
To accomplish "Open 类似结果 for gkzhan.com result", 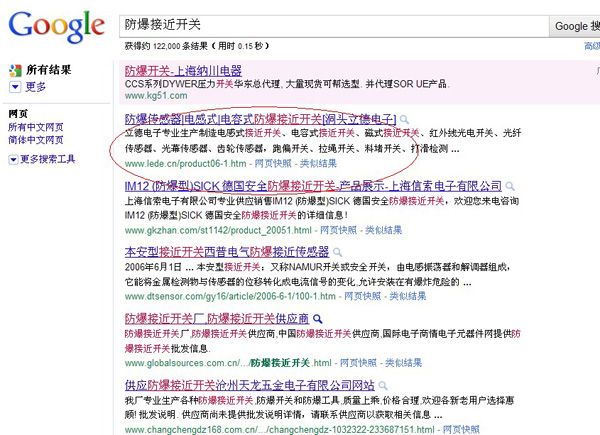I will [x=383, y=230].
